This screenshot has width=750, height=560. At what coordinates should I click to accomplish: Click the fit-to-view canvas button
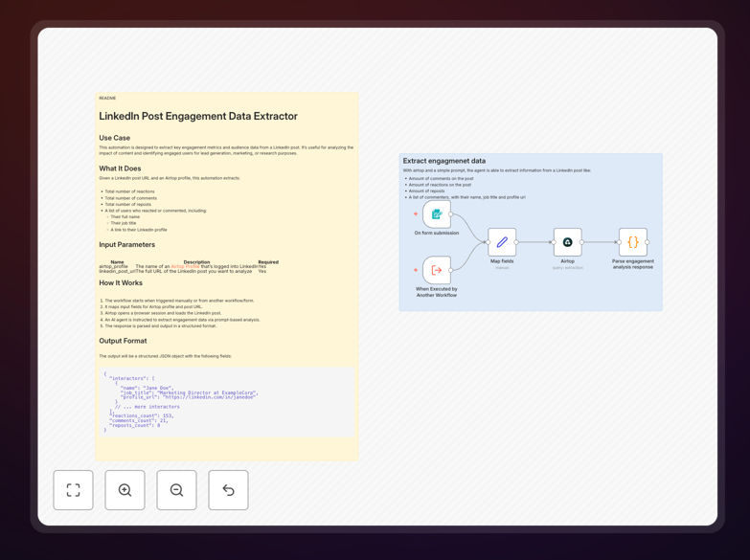click(x=73, y=490)
